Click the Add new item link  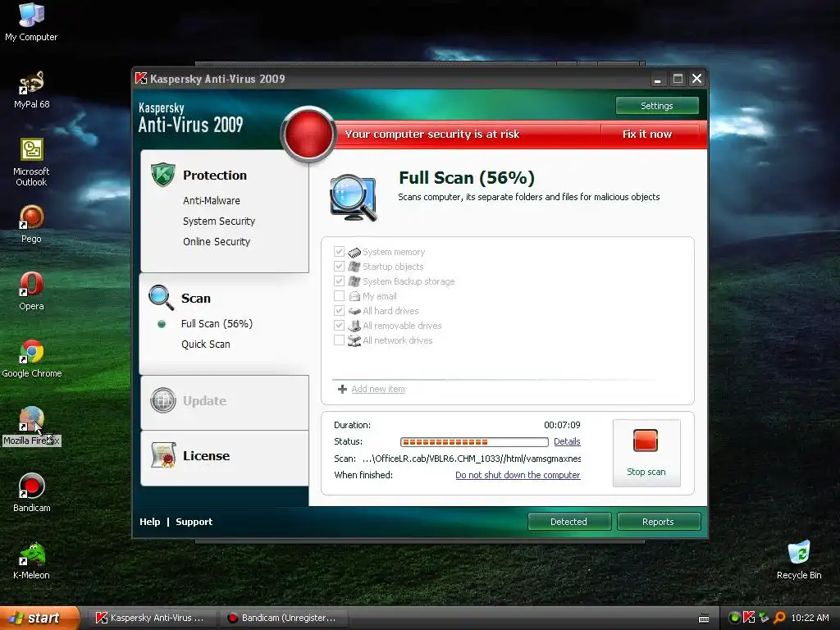[x=378, y=389]
